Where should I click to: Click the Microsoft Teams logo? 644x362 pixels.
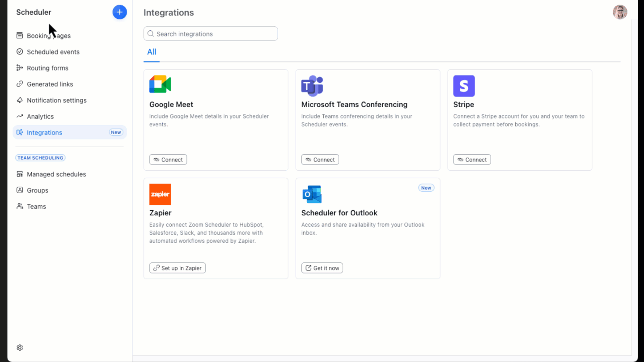tap(312, 86)
